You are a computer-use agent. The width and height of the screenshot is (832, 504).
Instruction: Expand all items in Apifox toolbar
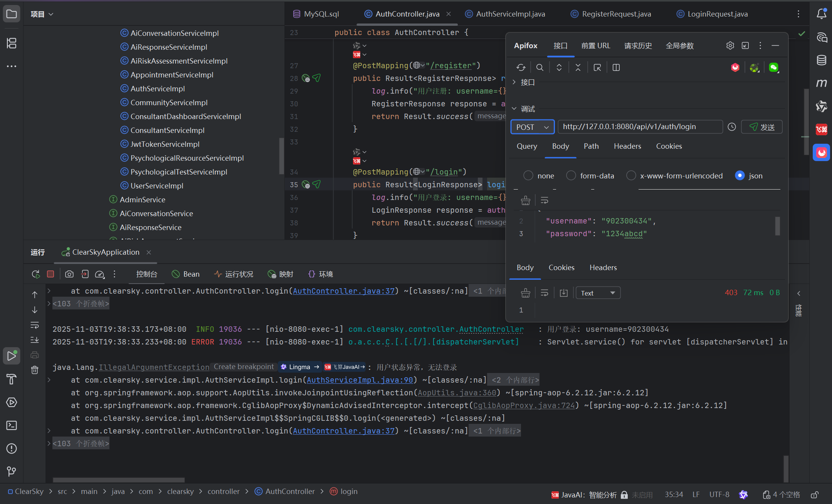(559, 67)
